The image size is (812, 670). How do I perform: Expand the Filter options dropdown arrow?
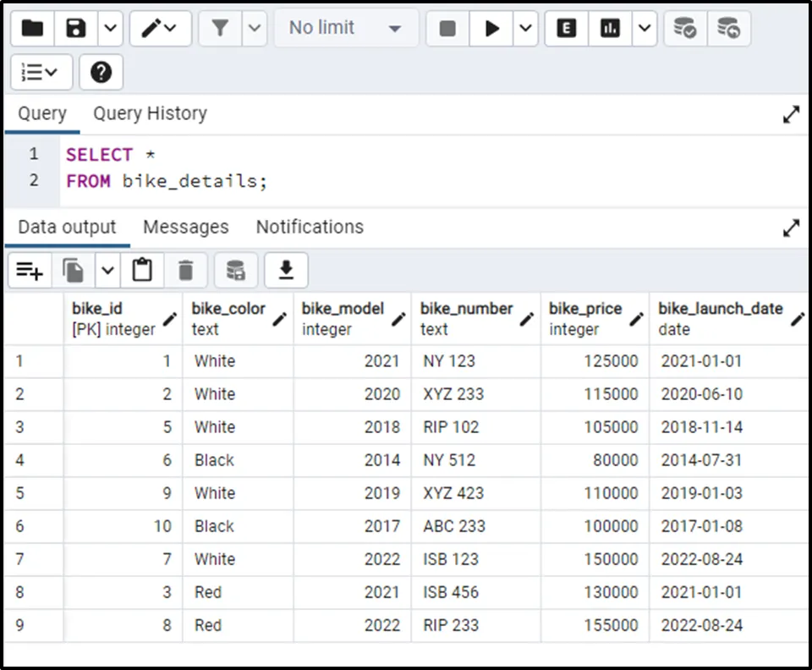click(x=255, y=29)
